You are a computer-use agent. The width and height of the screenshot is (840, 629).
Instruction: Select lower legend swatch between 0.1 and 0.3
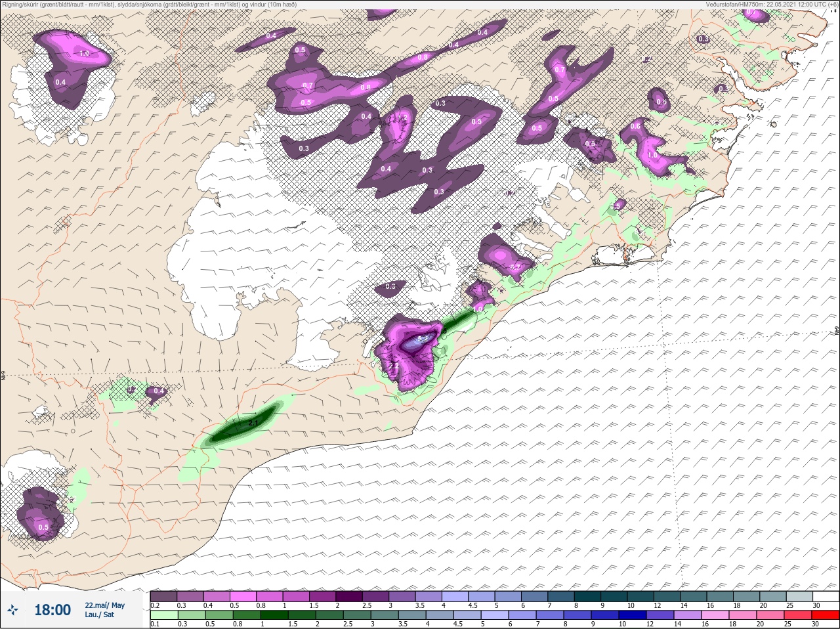164,615
